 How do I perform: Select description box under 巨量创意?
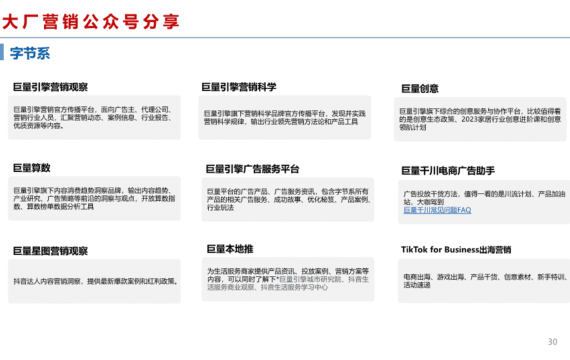point(480,119)
